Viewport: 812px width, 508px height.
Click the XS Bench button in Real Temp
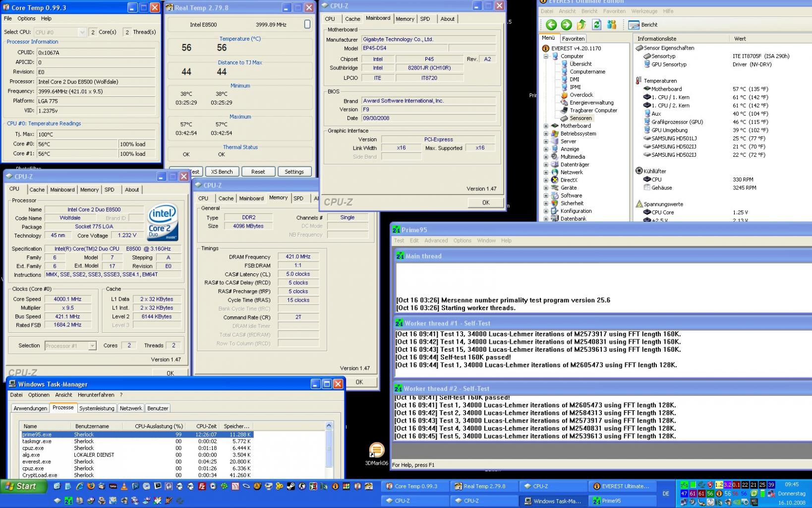point(222,172)
